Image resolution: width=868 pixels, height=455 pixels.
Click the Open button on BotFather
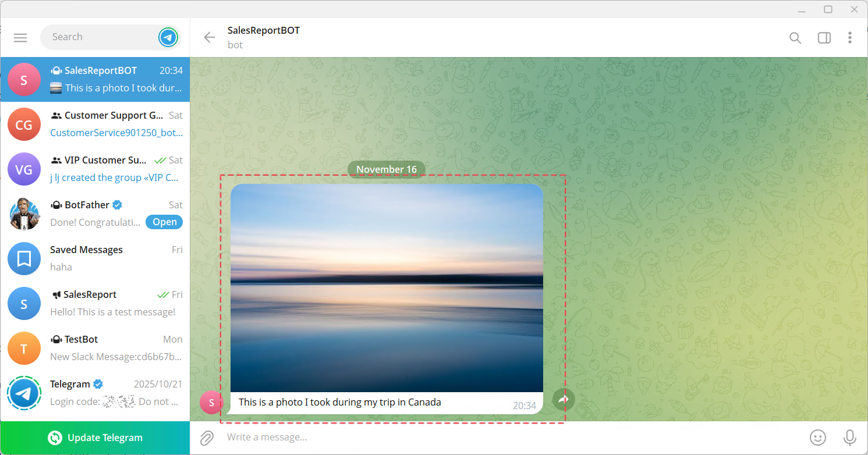click(x=164, y=222)
